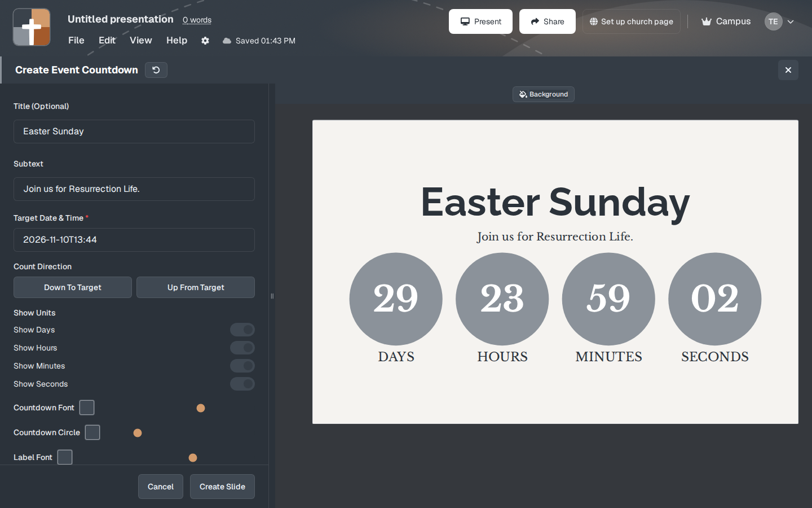Click the panel divider handle
Image resolution: width=812 pixels, height=508 pixels.
click(272, 296)
